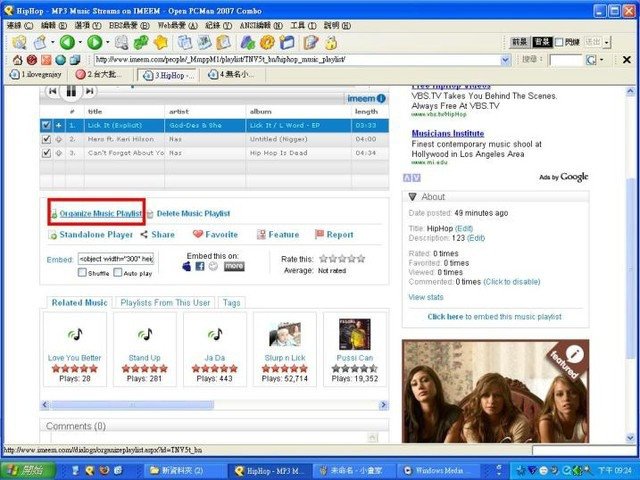Click the plus icon on Lick It row

pyautogui.click(x=59, y=125)
